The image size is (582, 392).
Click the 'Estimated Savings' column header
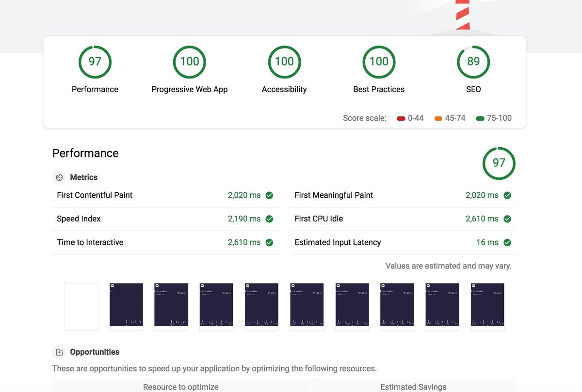pyautogui.click(x=413, y=387)
